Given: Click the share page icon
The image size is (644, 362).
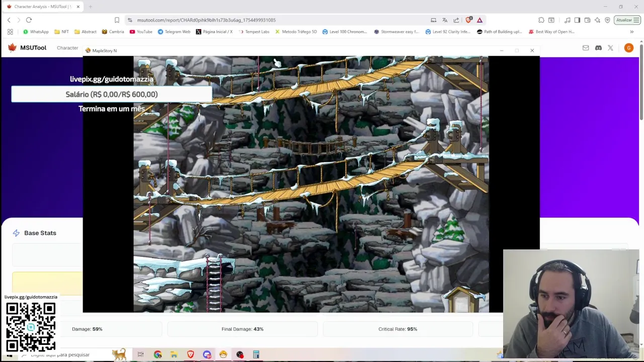Looking at the screenshot, I should (x=456, y=20).
